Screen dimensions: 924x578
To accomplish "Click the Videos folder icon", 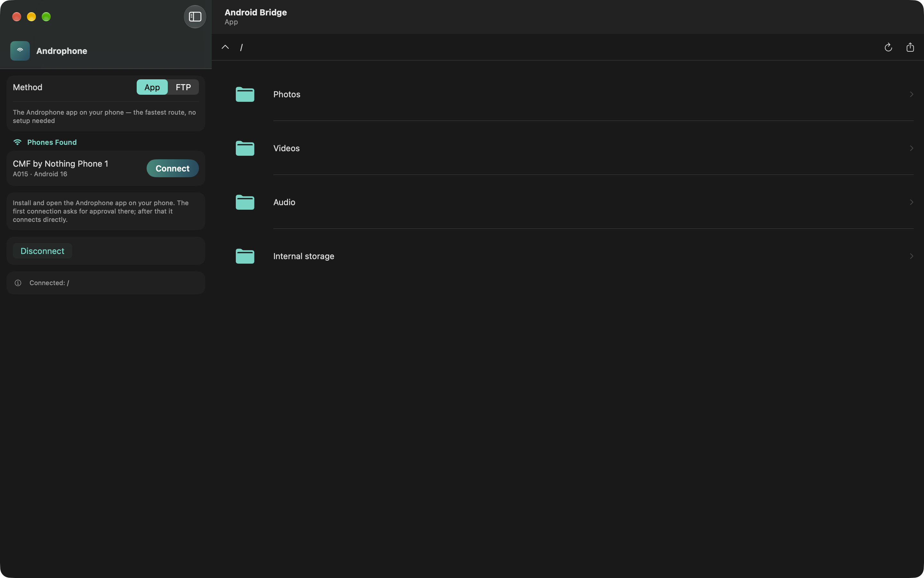I will 245,148.
